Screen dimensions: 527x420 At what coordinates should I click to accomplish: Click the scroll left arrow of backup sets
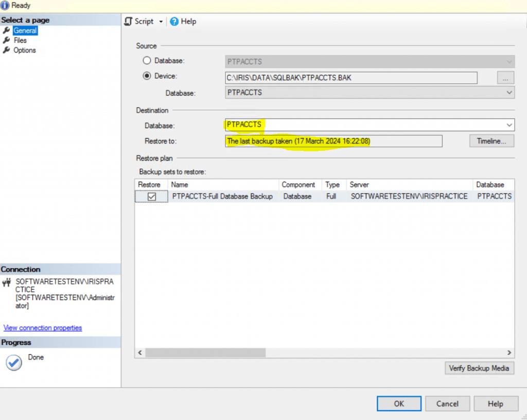coord(140,353)
